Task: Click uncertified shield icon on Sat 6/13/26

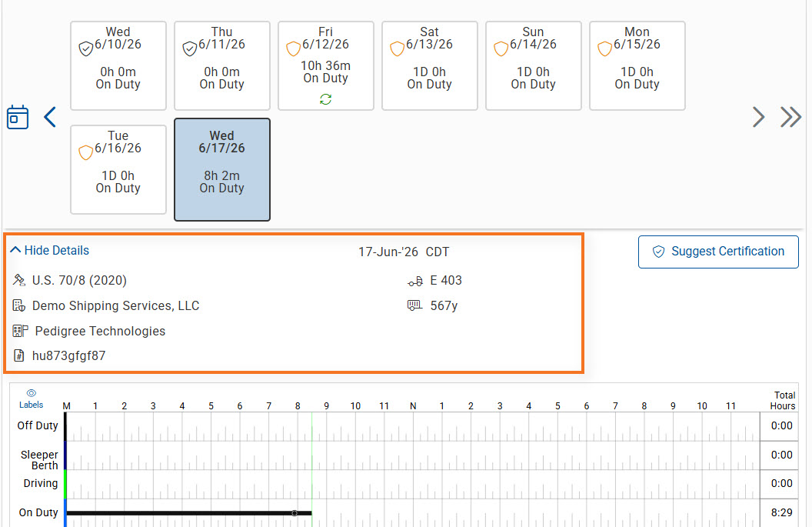Action: (398, 48)
